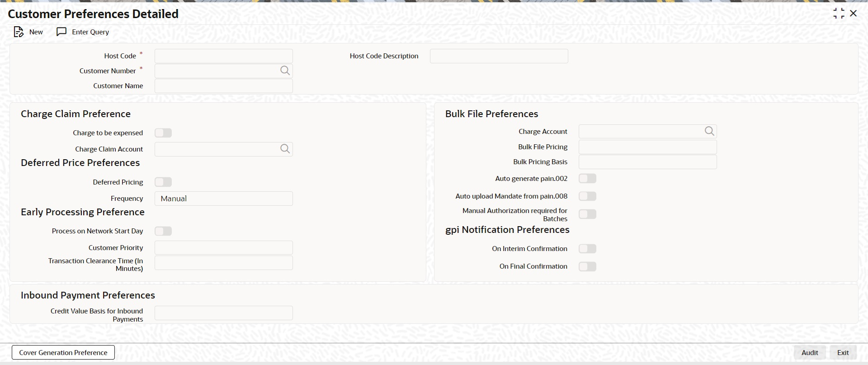Click Bulk File Charge Account search icon

(709, 131)
